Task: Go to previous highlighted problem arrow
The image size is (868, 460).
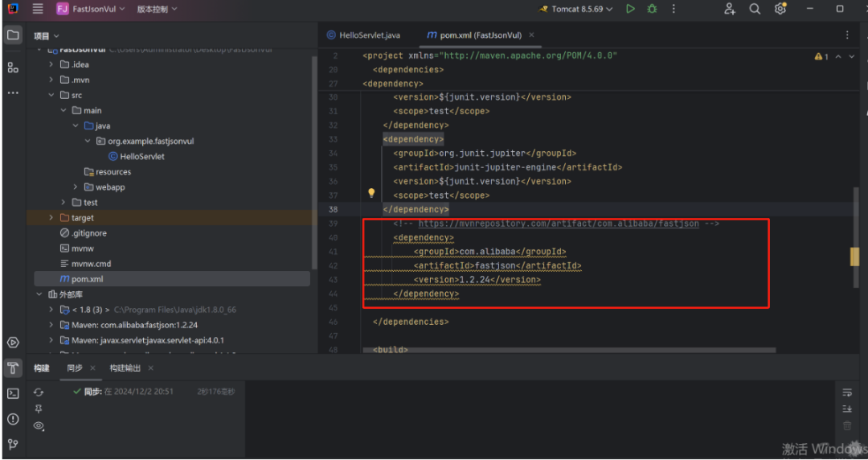Action: tap(838, 56)
